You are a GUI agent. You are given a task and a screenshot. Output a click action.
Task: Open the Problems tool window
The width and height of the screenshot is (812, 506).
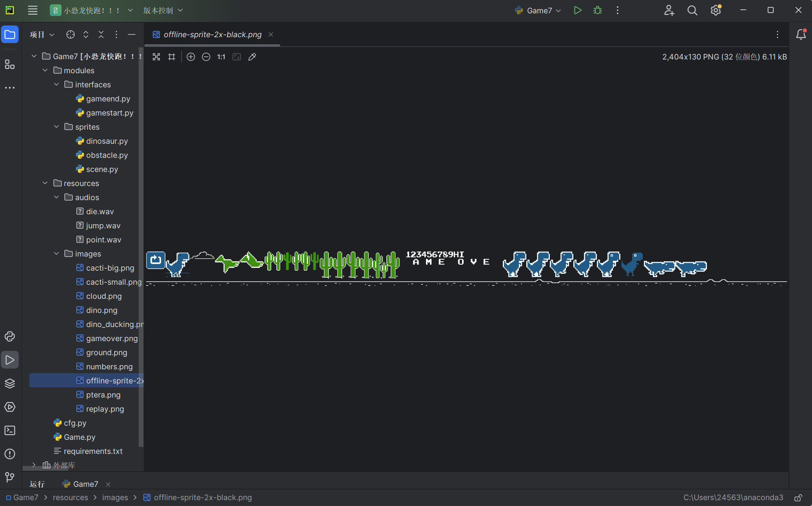coord(10,454)
